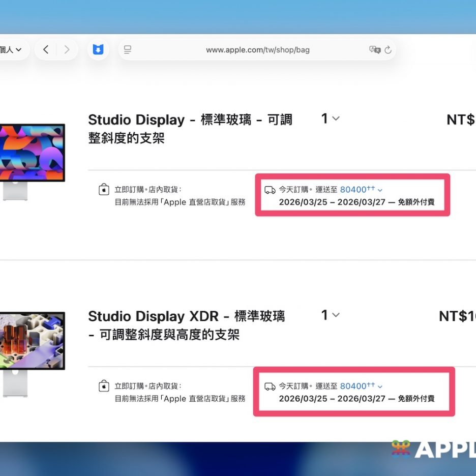Screen dimensions: 476x476
Task: Click the Safari back arrow button
Action: coord(46,49)
